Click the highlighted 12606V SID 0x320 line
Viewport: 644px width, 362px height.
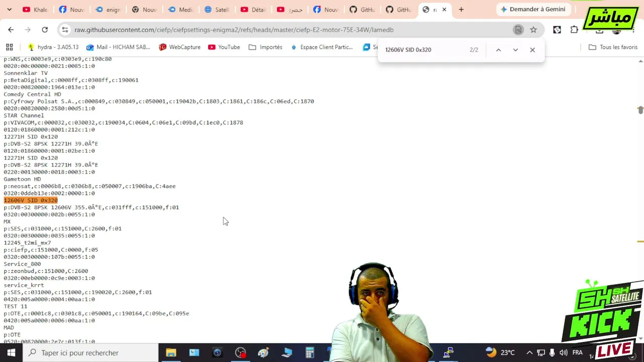31,200
